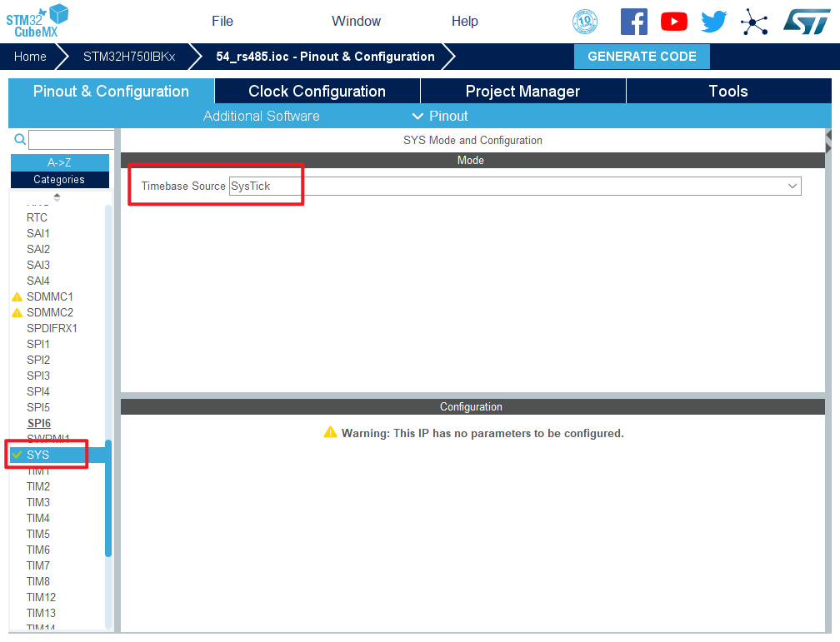Viewport: 840px width, 642px height.
Task: Click the ST company logo
Action: click(x=806, y=22)
